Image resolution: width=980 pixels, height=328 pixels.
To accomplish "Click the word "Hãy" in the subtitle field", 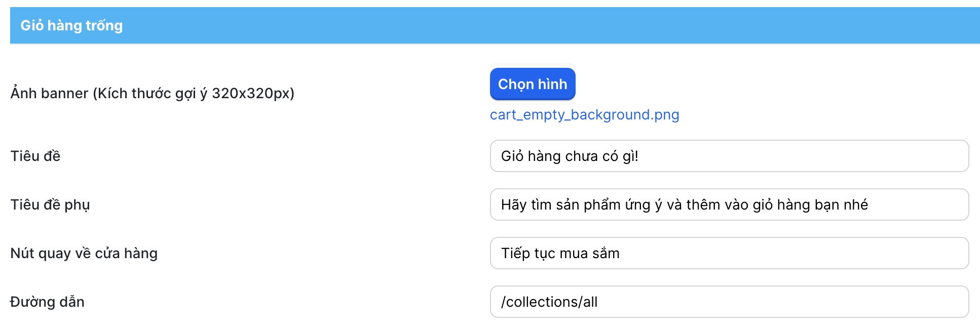I will click(x=513, y=204).
